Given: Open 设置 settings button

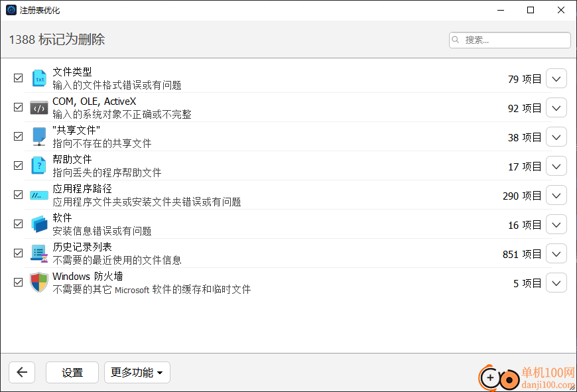Looking at the screenshot, I should click(x=72, y=372).
